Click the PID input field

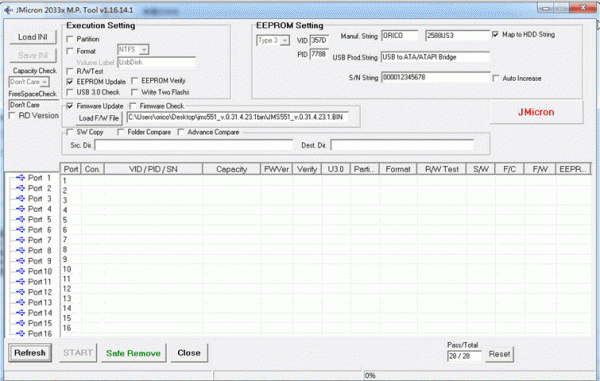coord(319,54)
